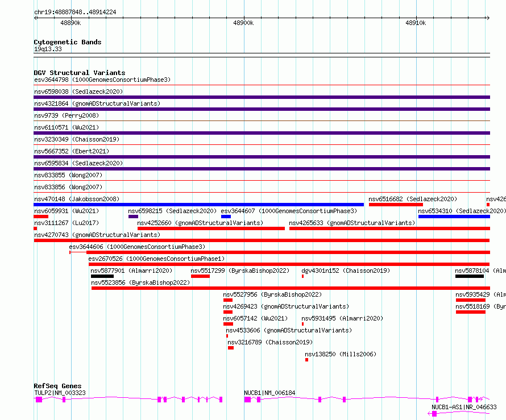Screen dimensions: 506x420
Task: Click the 19q13.33 band label
Action: [x=48, y=49]
